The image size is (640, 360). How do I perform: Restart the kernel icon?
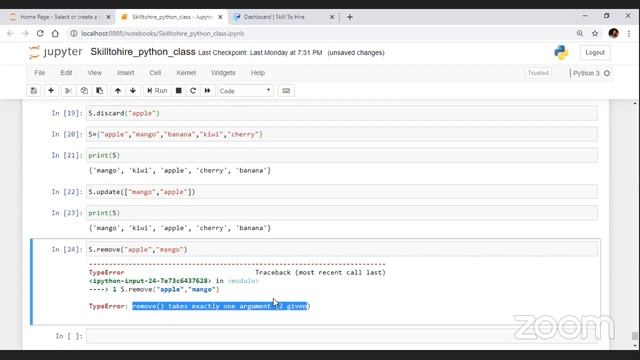pyautogui.click(x=193, y=91)
